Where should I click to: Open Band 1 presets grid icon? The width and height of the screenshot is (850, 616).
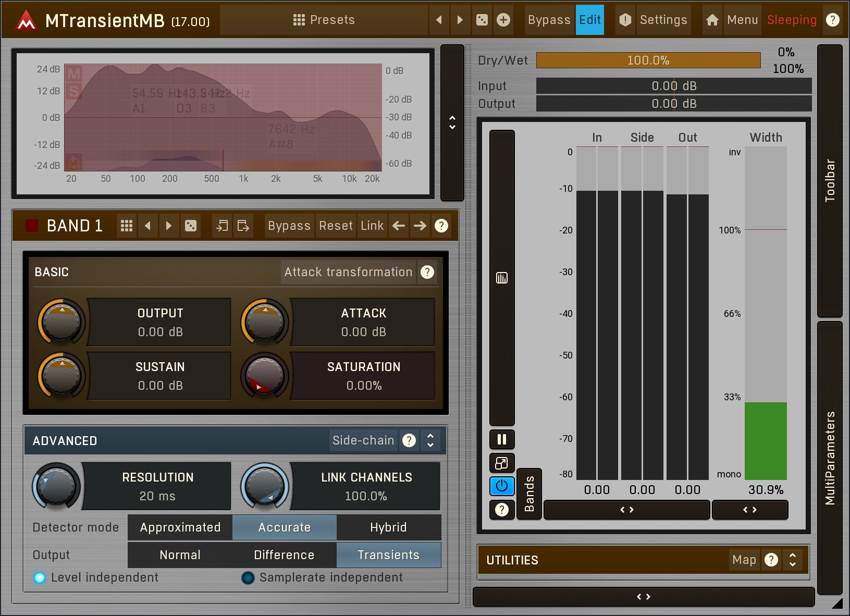click(127, 226)
